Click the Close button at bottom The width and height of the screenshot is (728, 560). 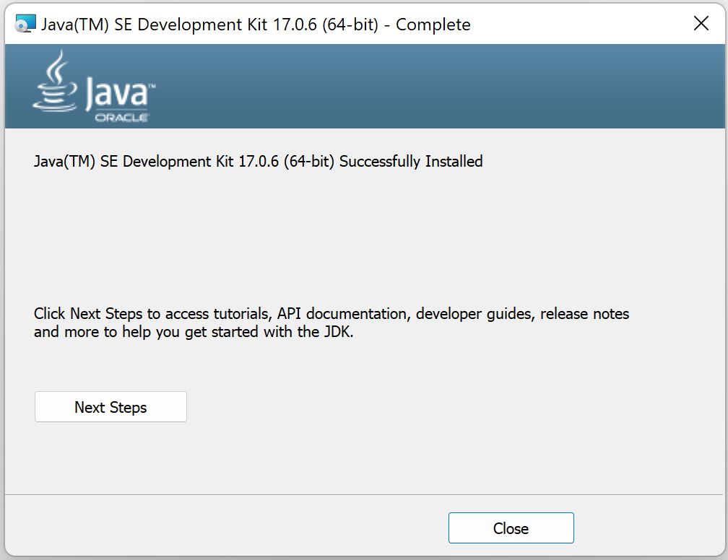pos(511,528)
